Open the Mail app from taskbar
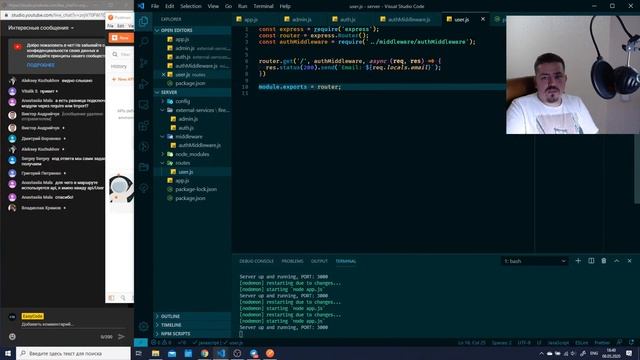Viewport: 640px width, 360px height. [172, 353]
